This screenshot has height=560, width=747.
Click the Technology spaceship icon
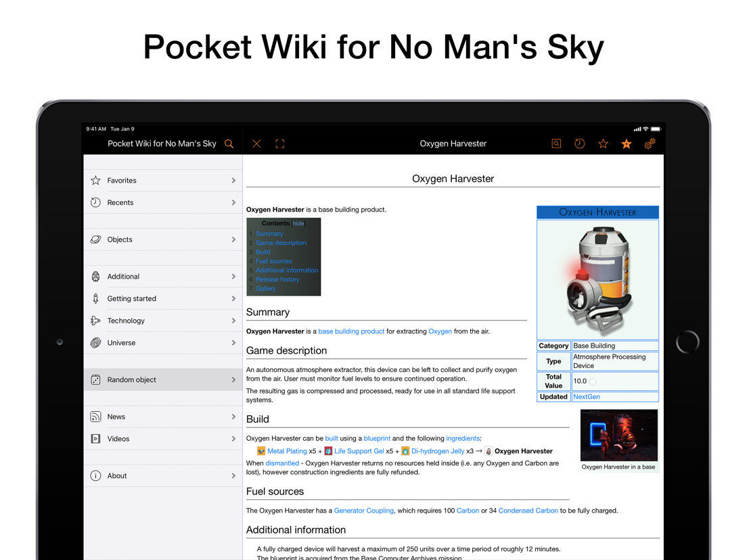tap(96, 321)
